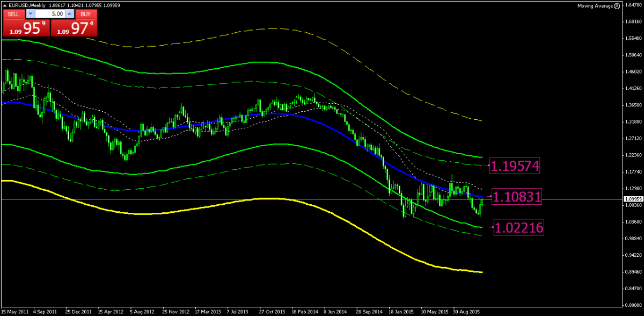Select the 1.10831 magenta price label
The image size is (644, 316).
515,197
